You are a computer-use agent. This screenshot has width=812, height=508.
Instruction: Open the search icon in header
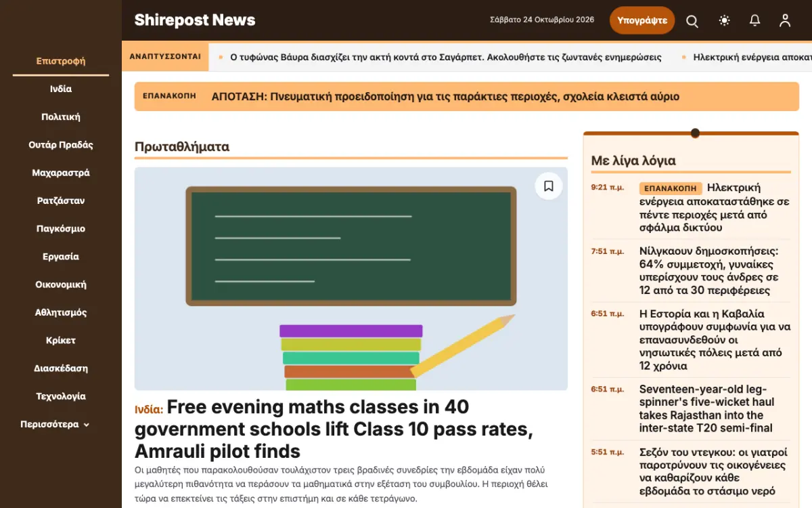click(692, 21)
